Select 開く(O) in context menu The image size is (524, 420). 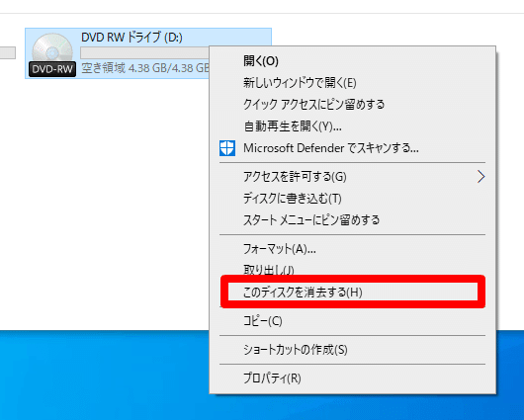[352, 61]
